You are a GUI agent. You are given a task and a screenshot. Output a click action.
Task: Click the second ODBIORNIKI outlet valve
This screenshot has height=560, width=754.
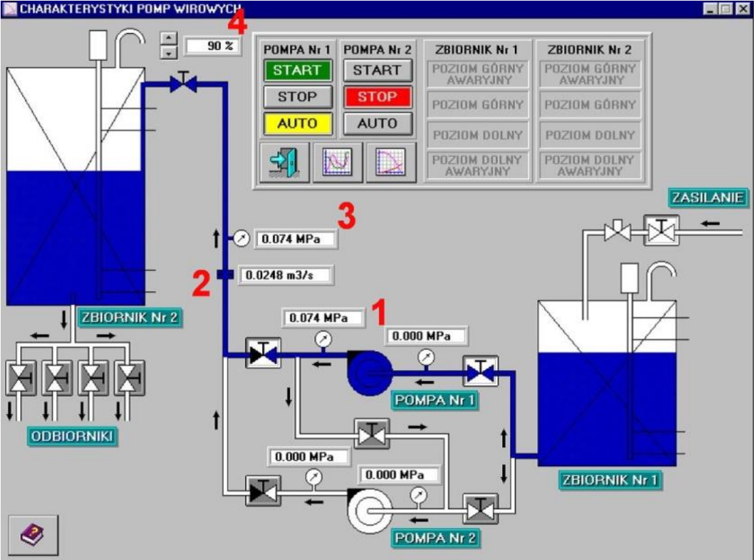coord(57,378)
